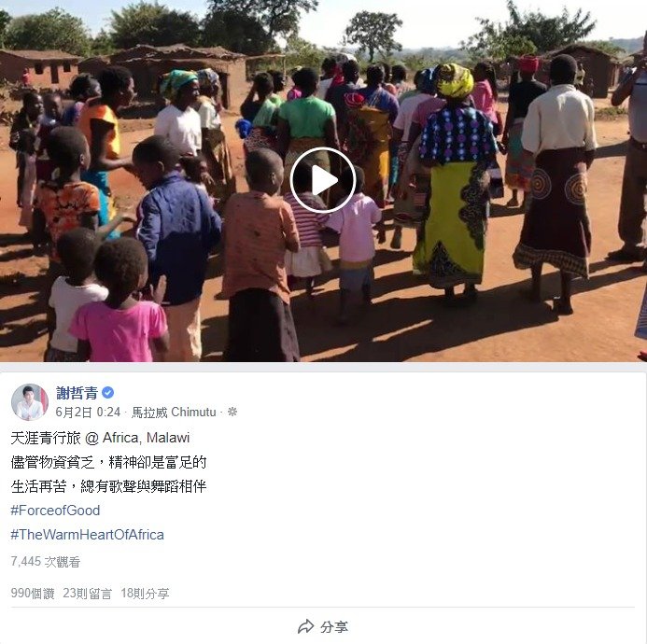Image resolution: width=647 pixels, height=644 pixels.
Task: Play the Malawi village video
Action: (323, 180)
